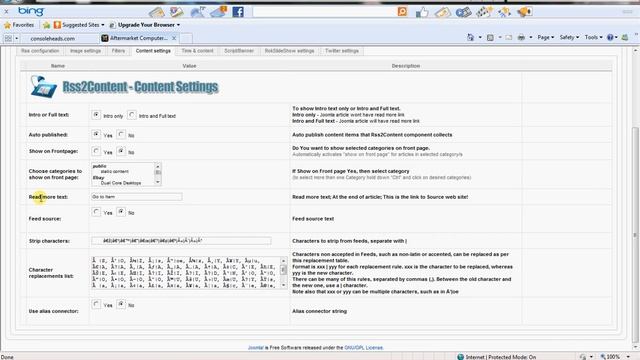Click the Bing bar ticket coupon icon
The image size is (640, 360).
point(442,12)
